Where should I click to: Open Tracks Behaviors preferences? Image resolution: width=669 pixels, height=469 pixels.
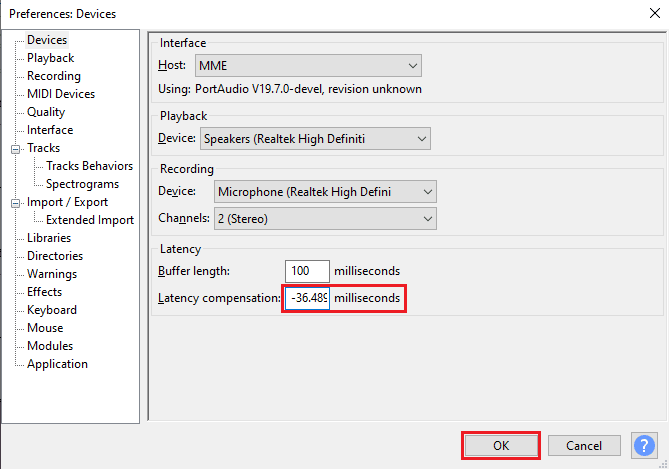pos(89,166)
